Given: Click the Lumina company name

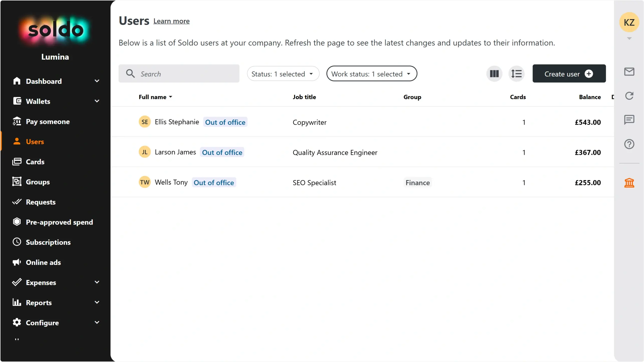Looking at the screenshot, I should click(55, 57).
